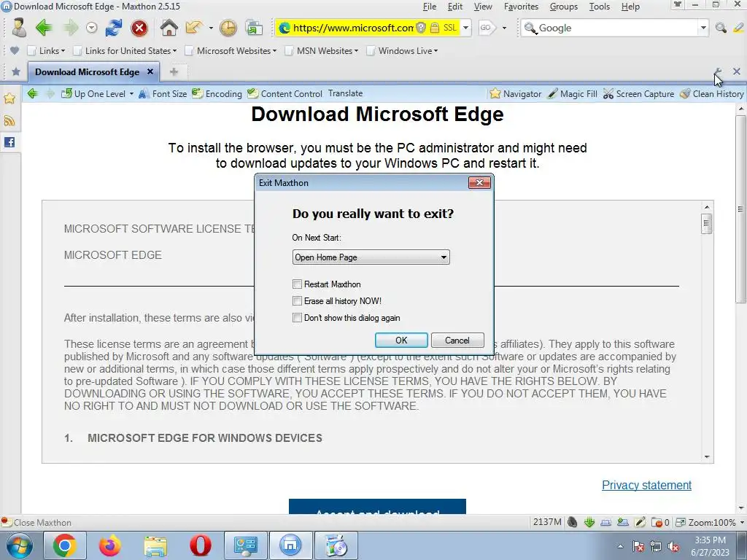Open the File menu

click(429, 7)
